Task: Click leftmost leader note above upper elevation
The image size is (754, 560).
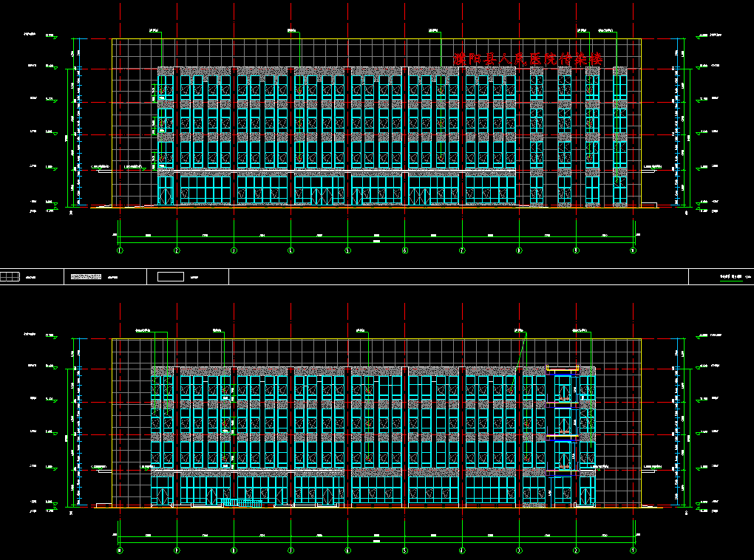Action: point(154,30)
